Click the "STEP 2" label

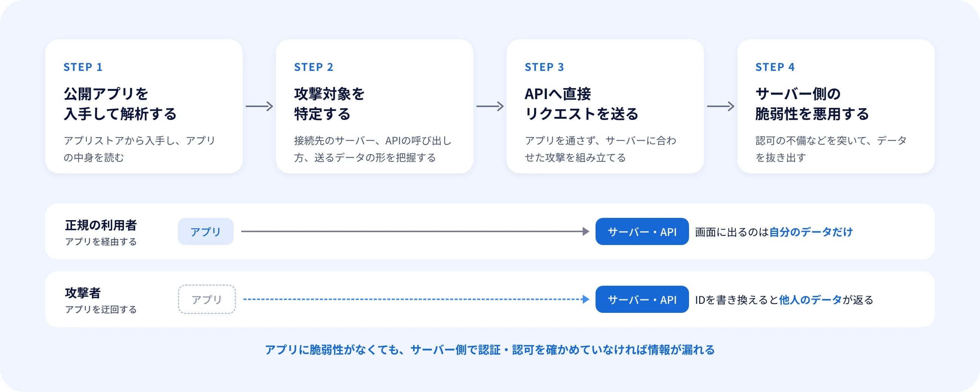(x=314, y=67)
